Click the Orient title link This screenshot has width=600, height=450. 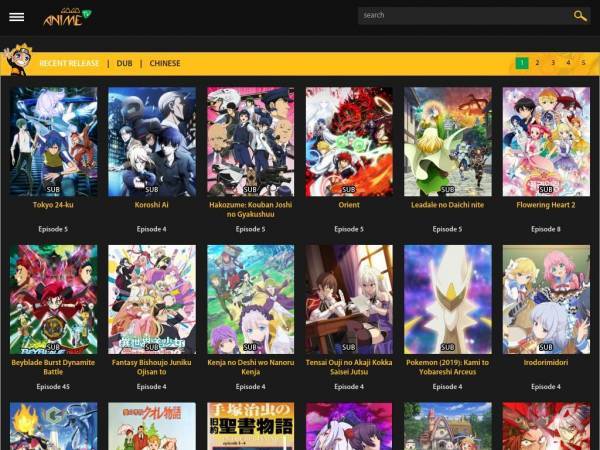coord(349,205)
